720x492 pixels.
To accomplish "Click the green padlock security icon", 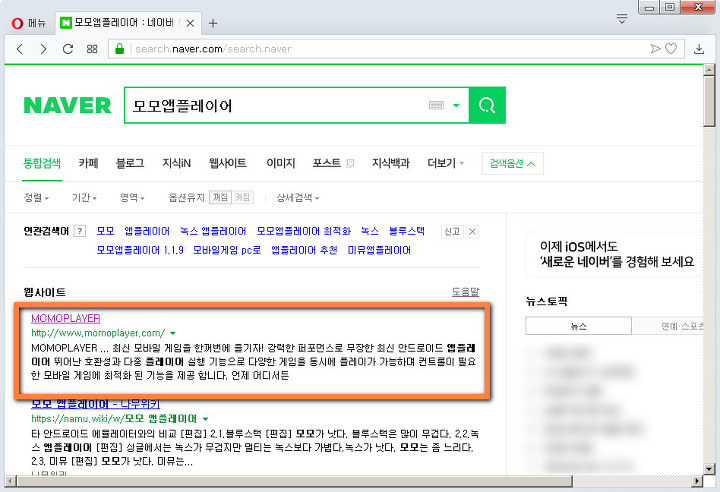I will 119,49.
